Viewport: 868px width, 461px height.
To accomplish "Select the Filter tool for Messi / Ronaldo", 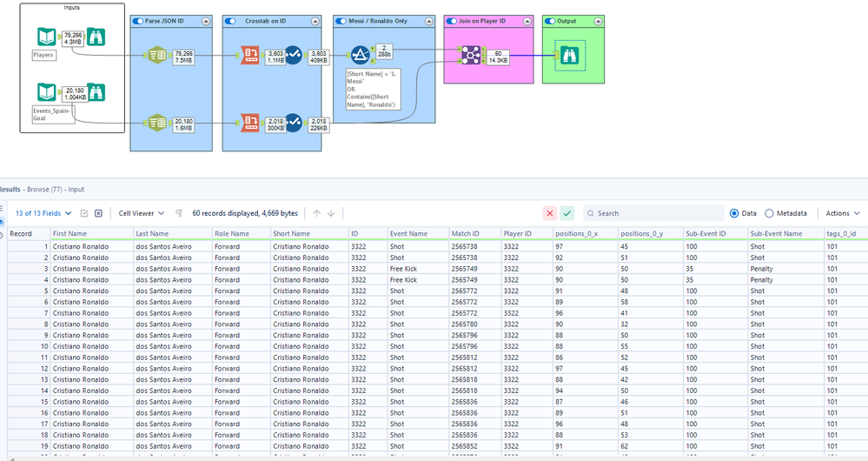I will point(361,55).
